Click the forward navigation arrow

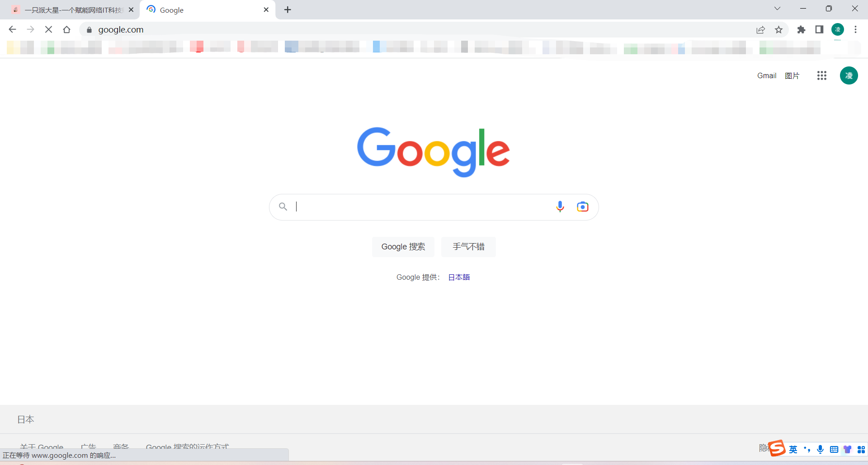tap(30, 29)
